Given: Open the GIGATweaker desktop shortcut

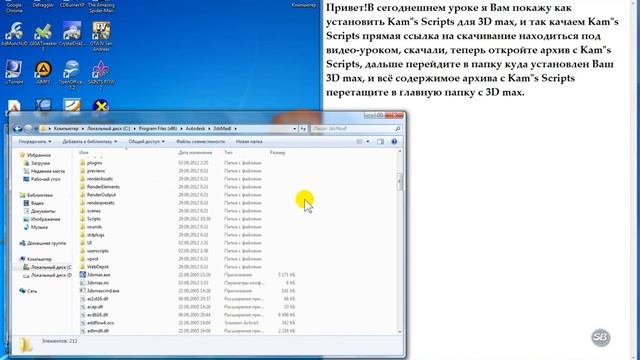Looking at the screenshot, I should [43, 36].
